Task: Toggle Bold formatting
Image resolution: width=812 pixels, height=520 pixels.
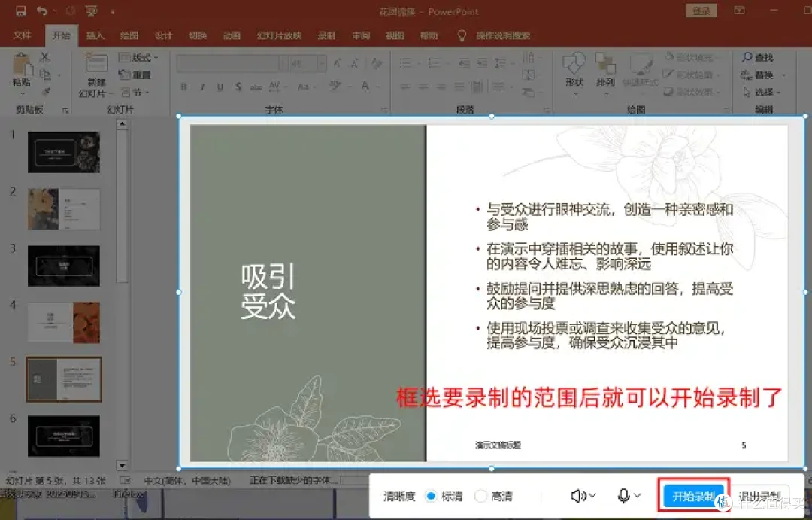Action: point(184,87)
